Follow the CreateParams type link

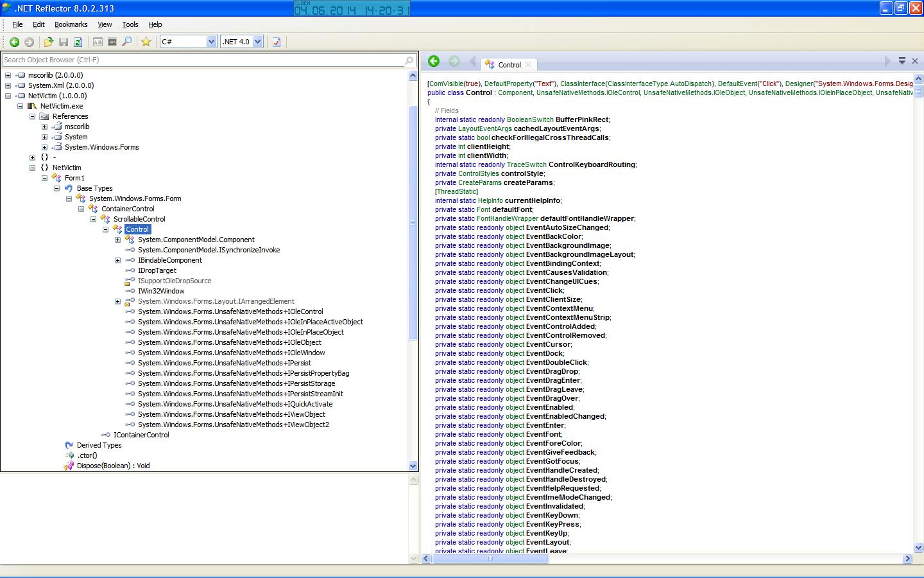click(x=480, y=182)
